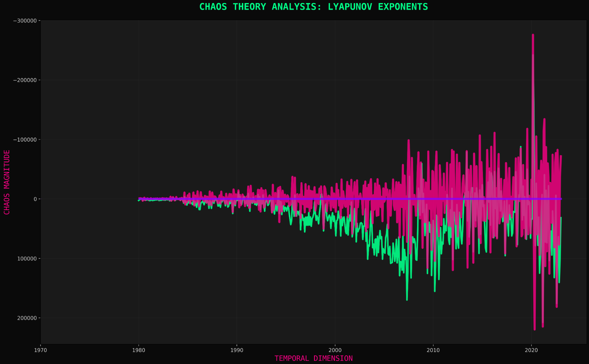The image size is (589, 364).
Task: Click the '2020' x-axis tick label
Action: coord(531,350)
